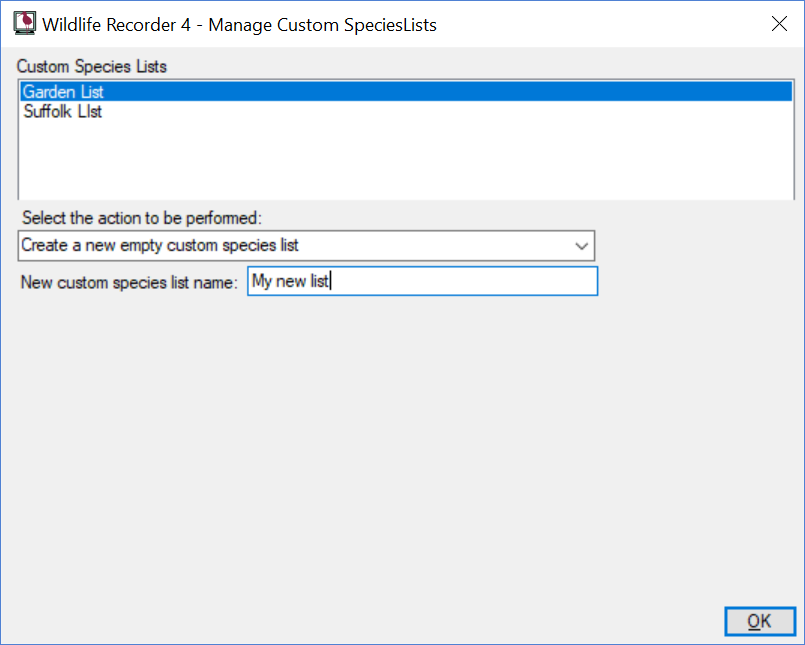
Task: Click the 'Create a new empty custom species list' text
Action: point(160,245)
